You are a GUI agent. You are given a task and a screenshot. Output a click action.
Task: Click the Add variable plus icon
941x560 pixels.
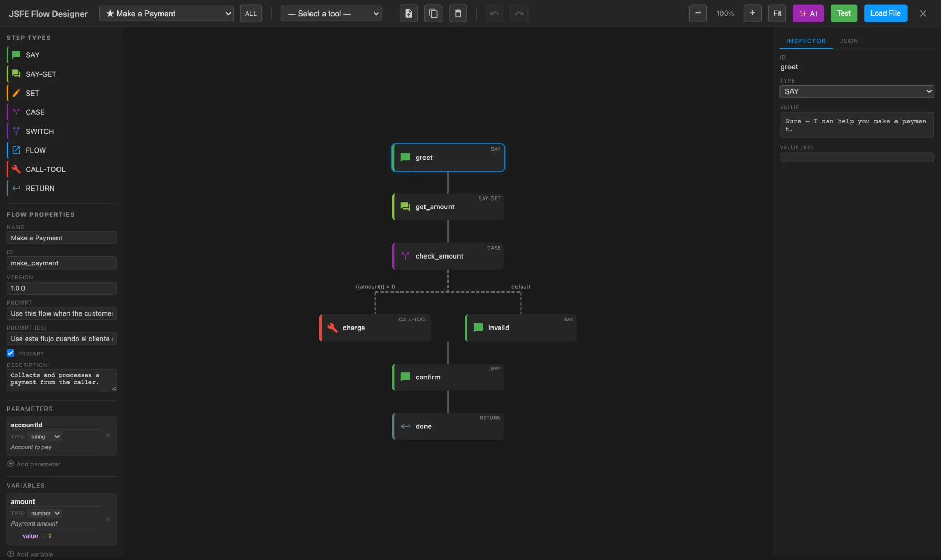10,554
